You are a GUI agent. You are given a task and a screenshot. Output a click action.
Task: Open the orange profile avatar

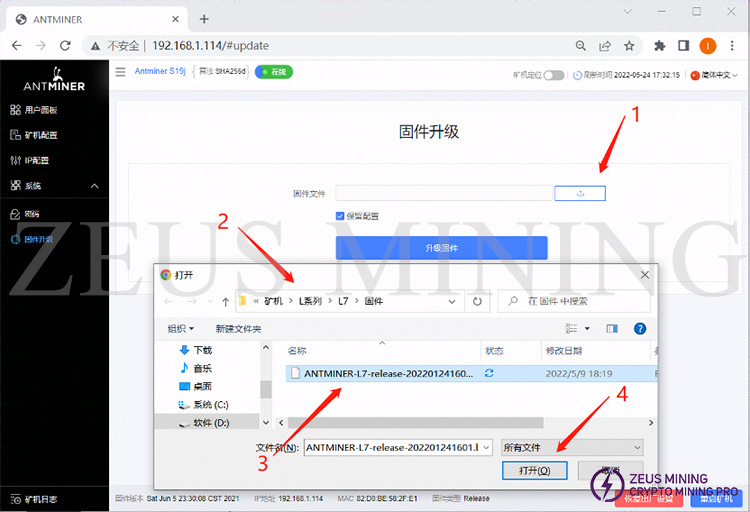pos(708,45)
